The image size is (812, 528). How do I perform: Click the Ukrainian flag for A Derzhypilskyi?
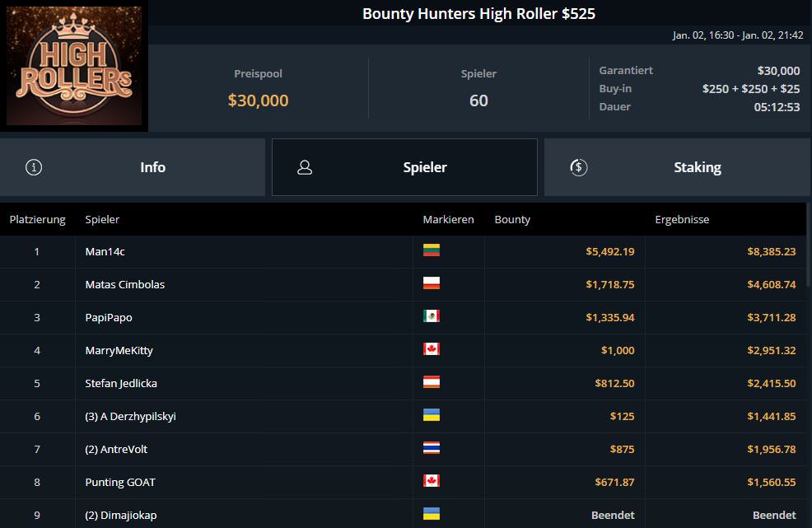(x=431, y=415)
